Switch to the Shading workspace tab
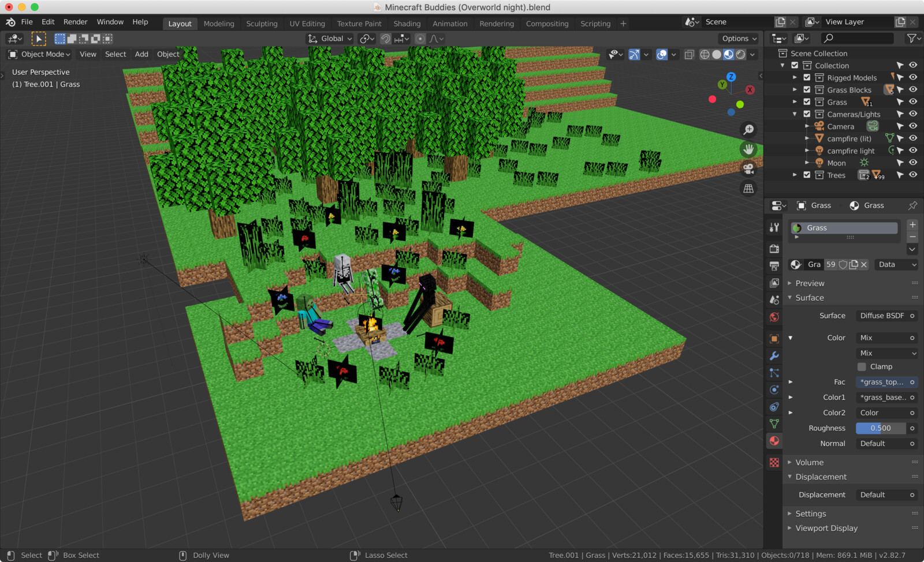 [x=407, y=24]
